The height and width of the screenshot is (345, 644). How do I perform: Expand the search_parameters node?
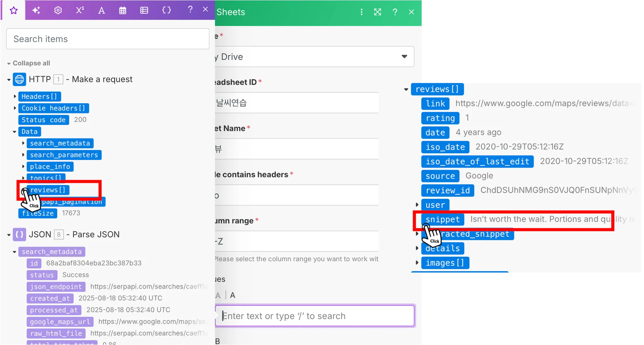(23, 155)
